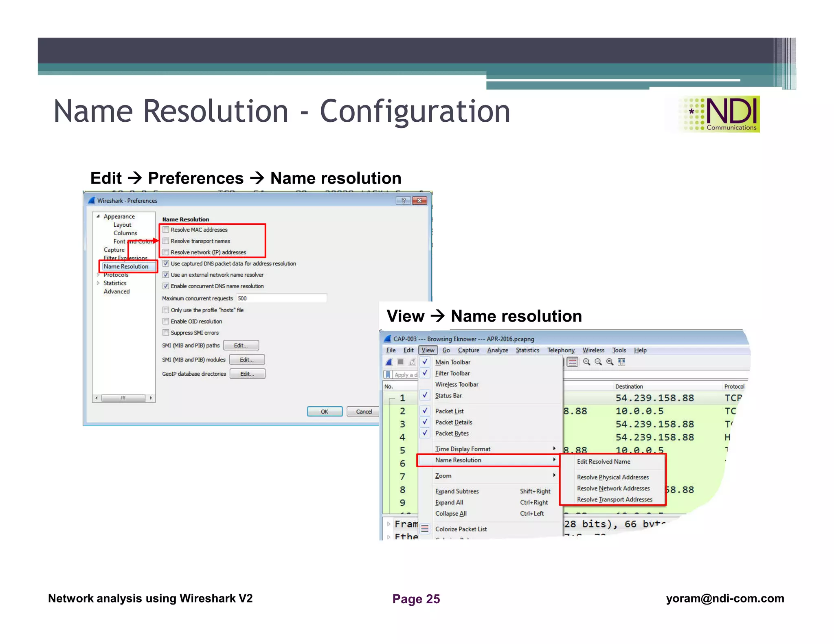Close the Wireshark Preferences dialog
The image size is (834, 644).
(419, 200)
